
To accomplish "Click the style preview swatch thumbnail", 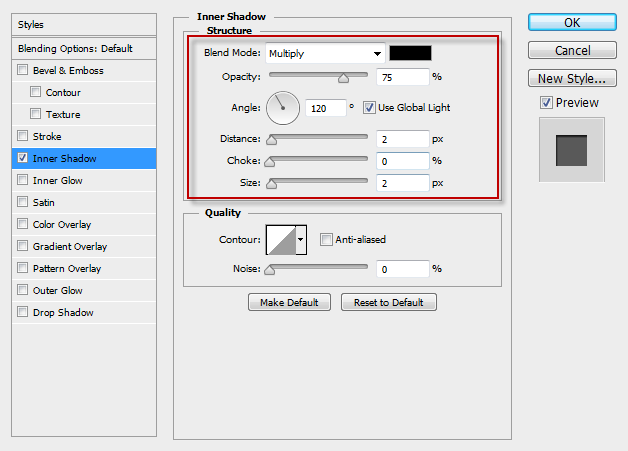I will (x=572, y=150).
